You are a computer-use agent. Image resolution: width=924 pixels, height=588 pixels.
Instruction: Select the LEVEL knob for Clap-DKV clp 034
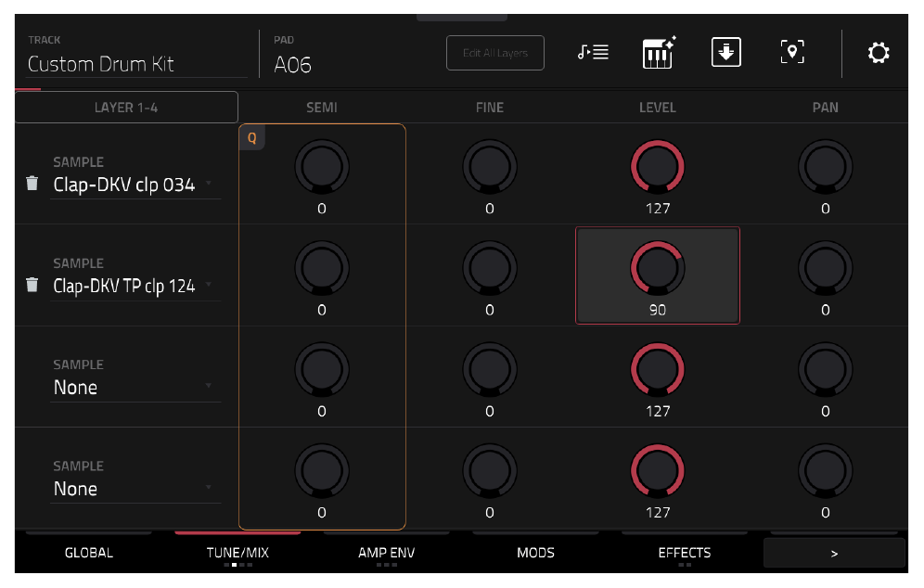(658, 167)
